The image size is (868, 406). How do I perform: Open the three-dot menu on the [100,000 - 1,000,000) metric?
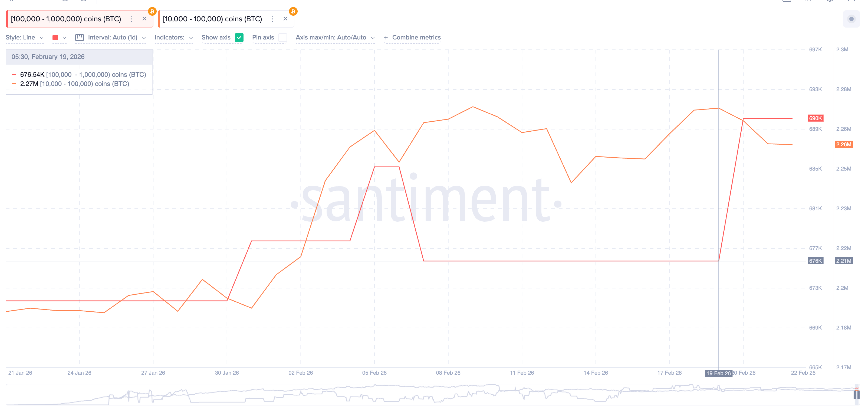point(131,19)
